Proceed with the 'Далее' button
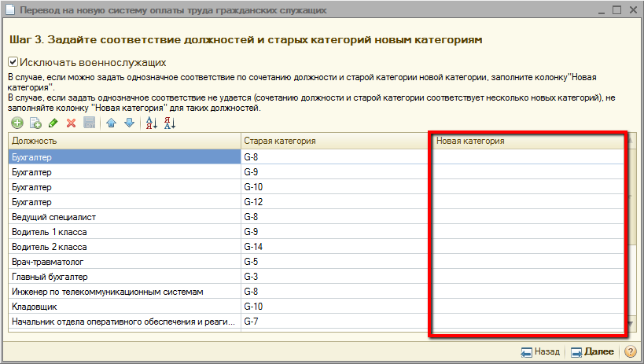 pyautogui.click(x=592, y=351)
